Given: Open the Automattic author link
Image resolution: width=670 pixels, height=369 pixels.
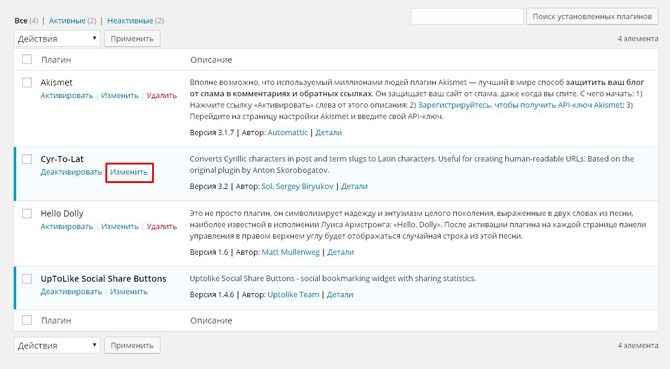Looking at the screenshot, I should click(x=288, y=132).
